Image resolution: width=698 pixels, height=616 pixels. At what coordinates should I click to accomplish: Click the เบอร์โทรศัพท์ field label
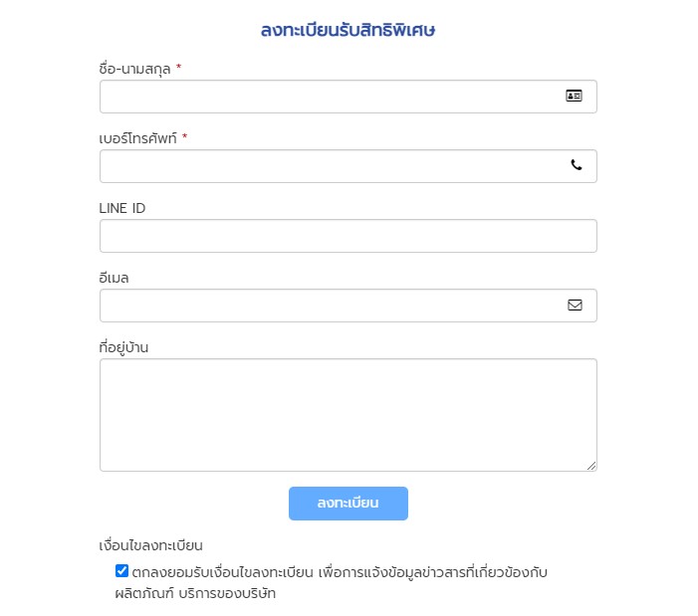coord(137,138)
